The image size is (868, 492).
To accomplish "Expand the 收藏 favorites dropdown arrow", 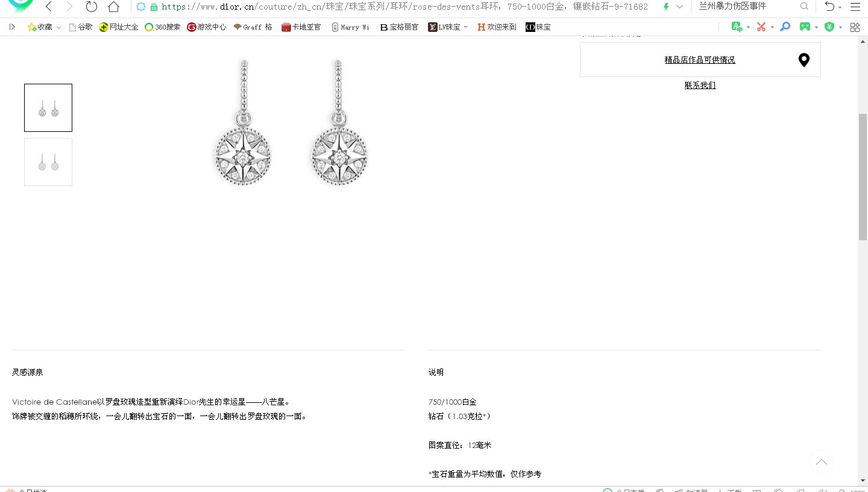I will click(x=58, y=27).
